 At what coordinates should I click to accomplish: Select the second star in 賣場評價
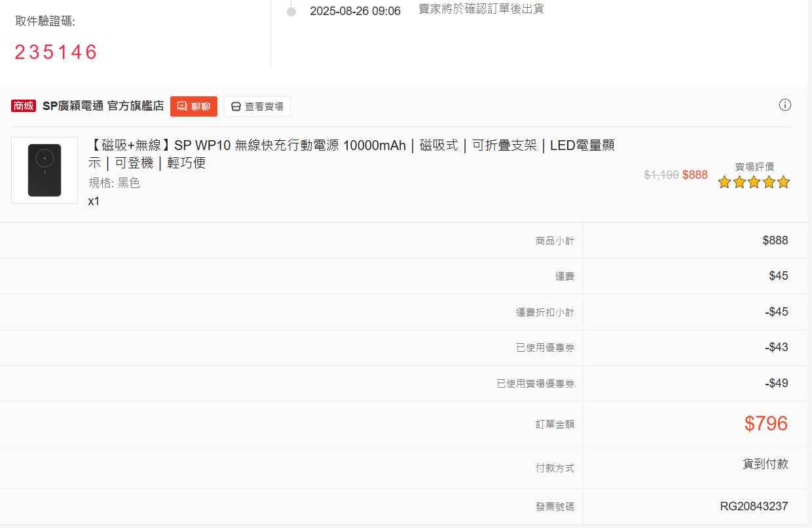pyautogui.click(x=739, y=183)
